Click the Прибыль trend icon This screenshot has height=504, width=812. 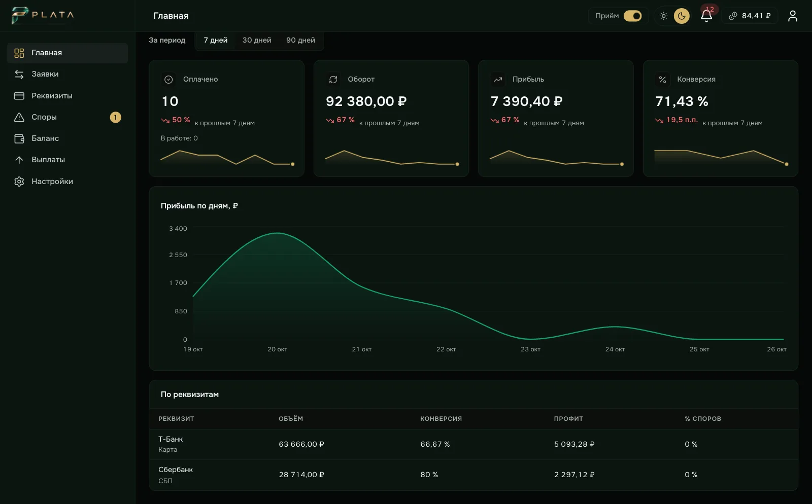coord(498,80)
